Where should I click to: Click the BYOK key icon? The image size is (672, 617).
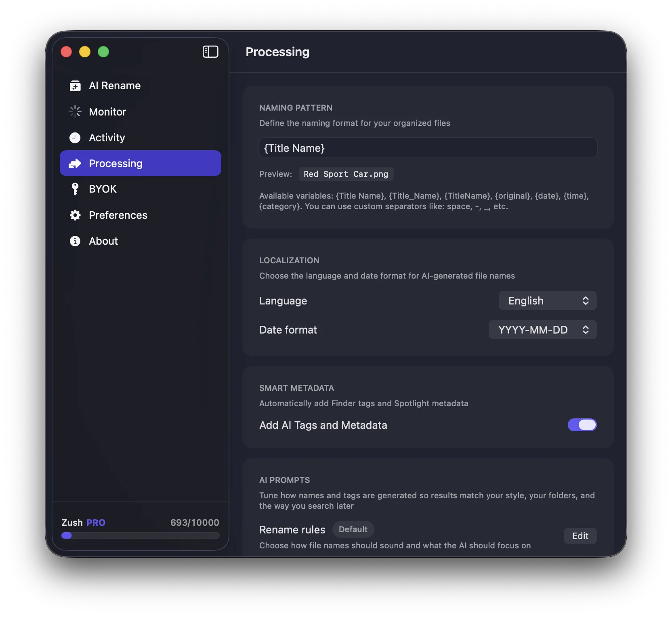coord(75,189)
